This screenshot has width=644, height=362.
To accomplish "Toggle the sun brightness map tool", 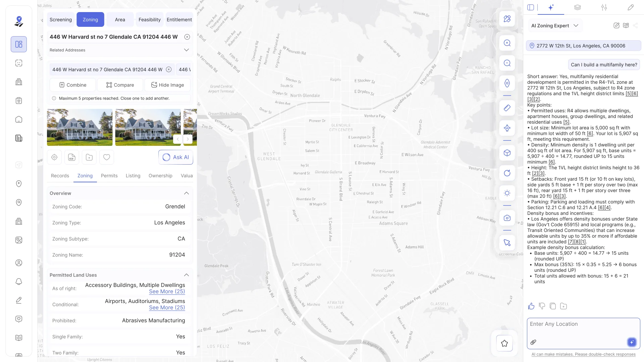I will tap(507, 193).
